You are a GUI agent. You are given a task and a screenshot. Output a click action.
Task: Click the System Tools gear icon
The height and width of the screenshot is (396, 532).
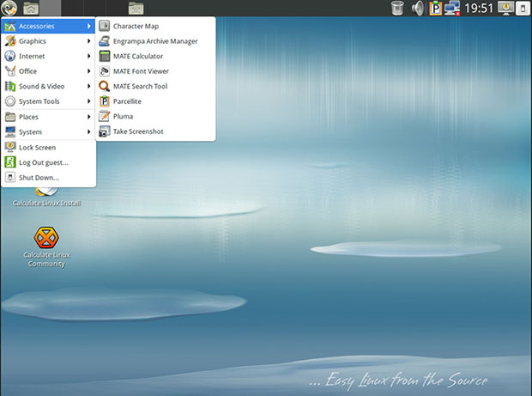click(x=10, y=101)
